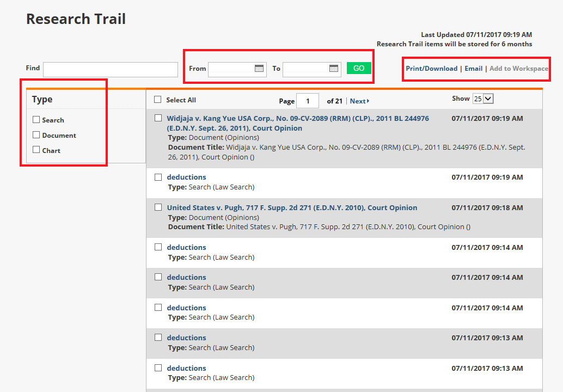Click Add to Workspace
This screenshot has height=392, width=563.
pos(518,69)
